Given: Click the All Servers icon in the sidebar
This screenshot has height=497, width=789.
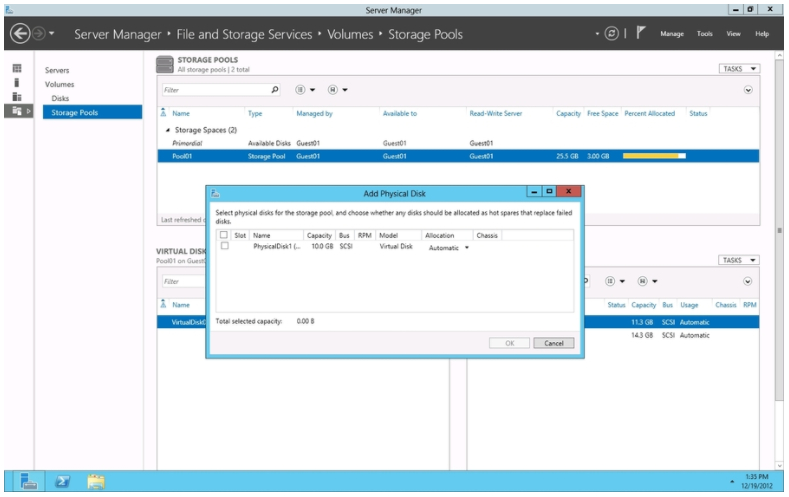Looking at the screenshot, I should click(17, 97).
